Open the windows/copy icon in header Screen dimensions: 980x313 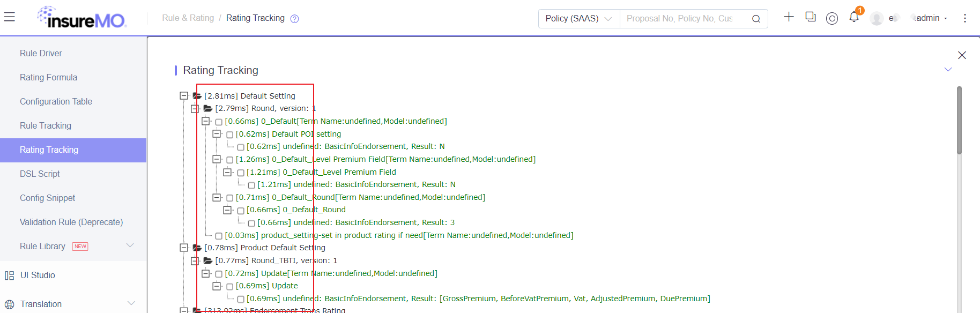click(811, 17)
